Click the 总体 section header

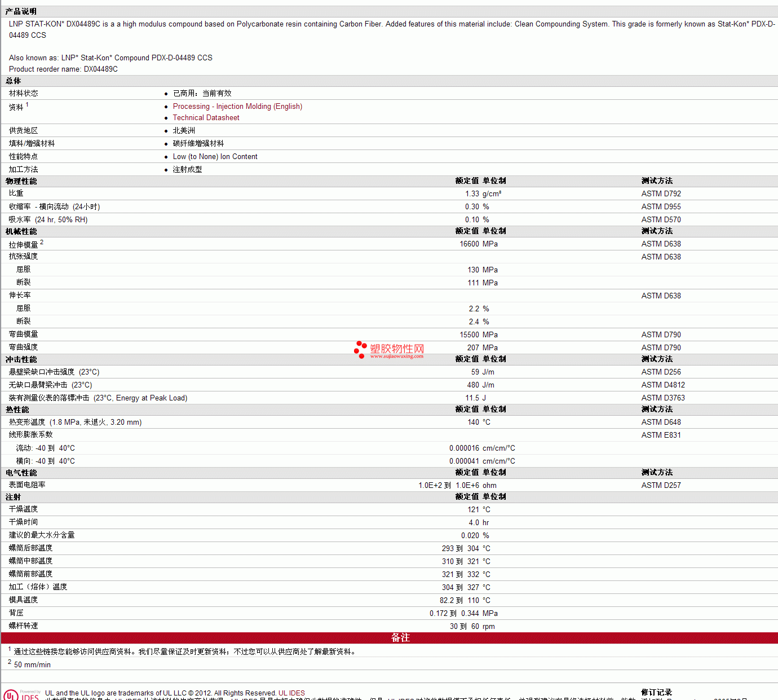(x=14, y=81)
